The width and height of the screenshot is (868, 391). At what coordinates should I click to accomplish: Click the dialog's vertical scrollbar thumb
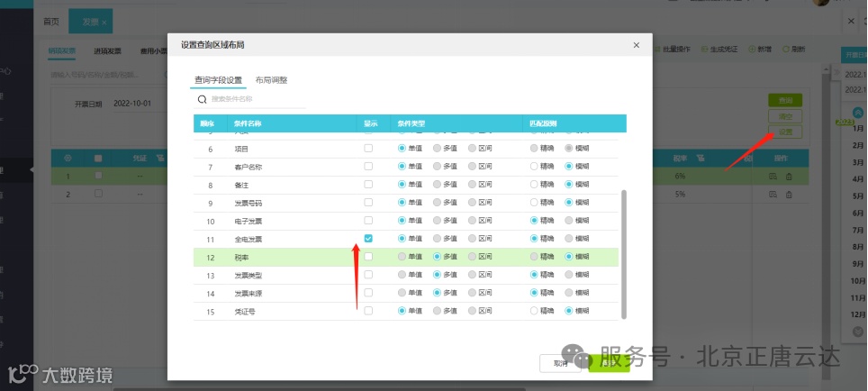(624, 254)
